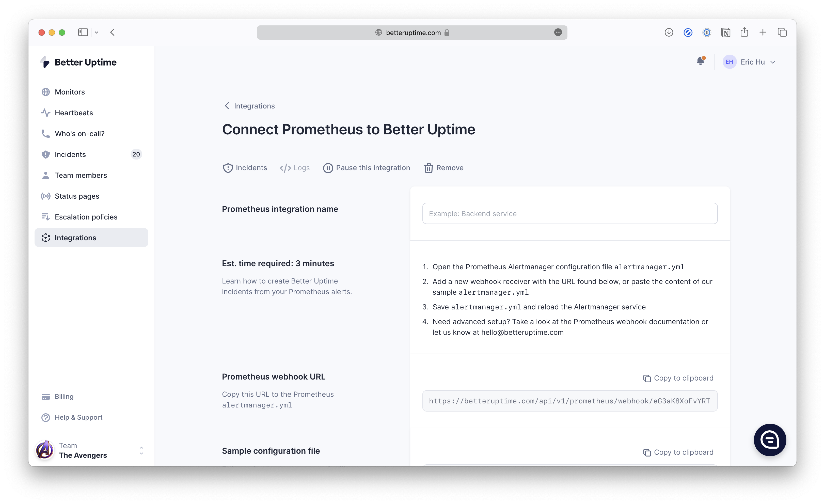Open Escalation policies
The width and height of the screenshot is (825, 504).
click(86, 217)
